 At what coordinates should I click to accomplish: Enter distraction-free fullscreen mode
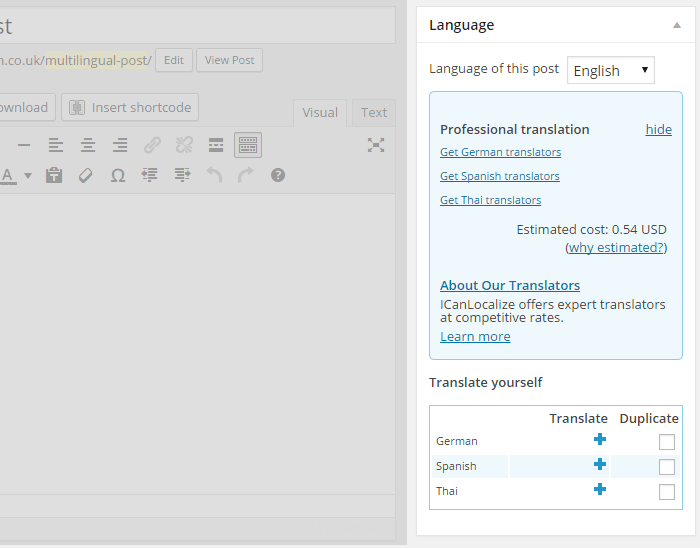376,145
